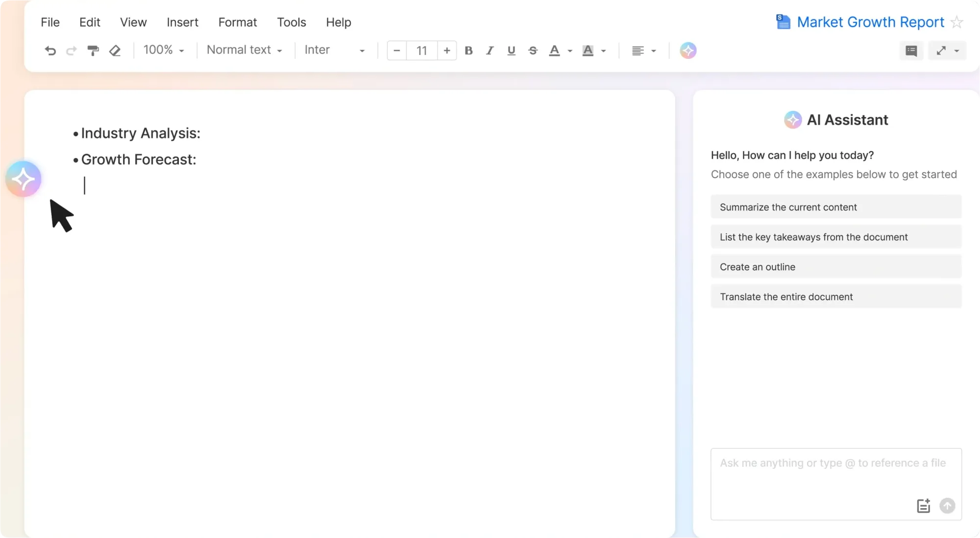Viewport: 980px width, 538px height.
Task: Click the AI sparkle icon in toolbar
Action: point(688,51)
